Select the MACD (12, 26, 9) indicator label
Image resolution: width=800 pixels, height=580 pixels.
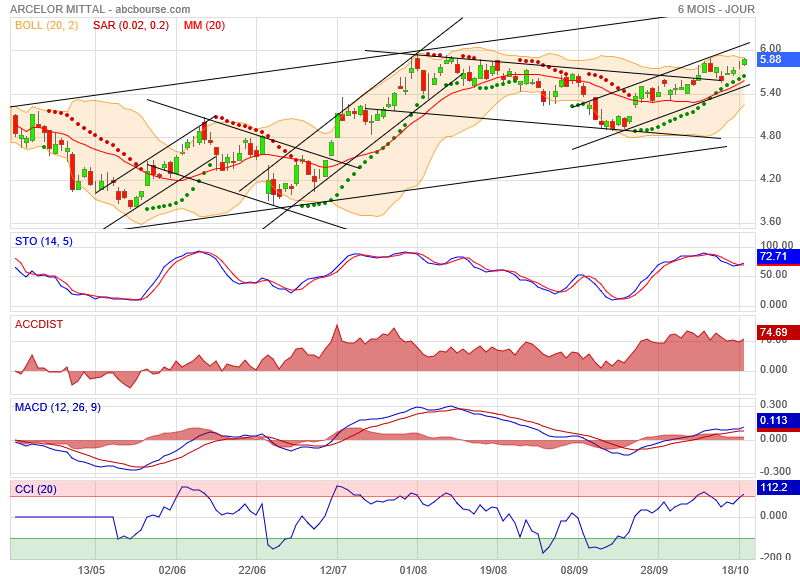click(x=58, y=407)
